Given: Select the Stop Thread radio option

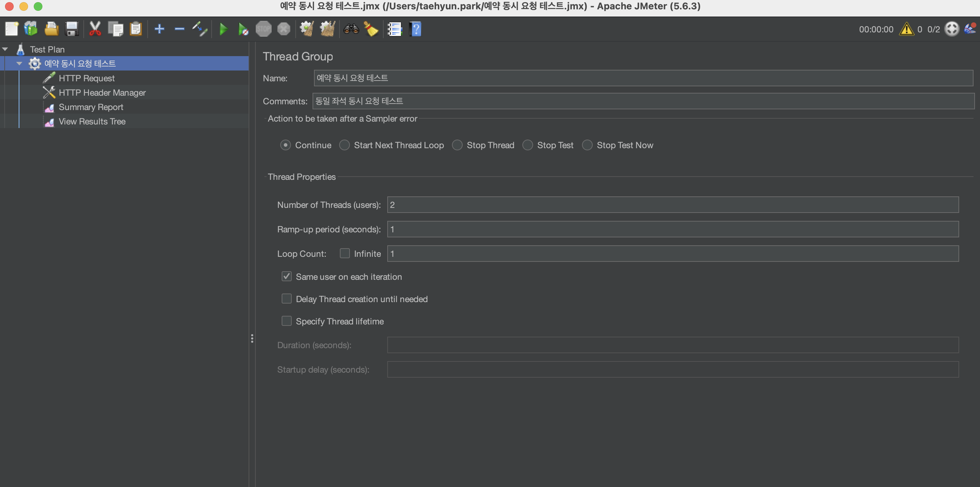Looking at the screenshot, I should (x=457, y=145).
